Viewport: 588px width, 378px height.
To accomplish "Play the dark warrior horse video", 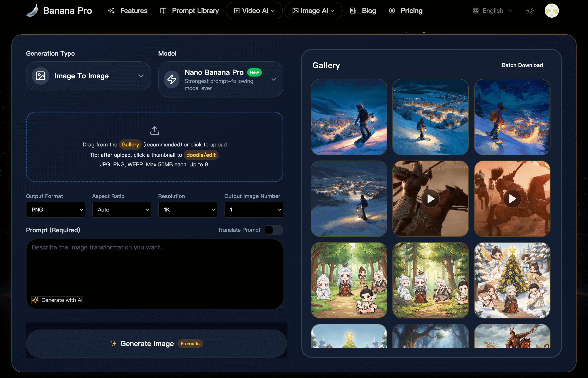I will point(430,198).
